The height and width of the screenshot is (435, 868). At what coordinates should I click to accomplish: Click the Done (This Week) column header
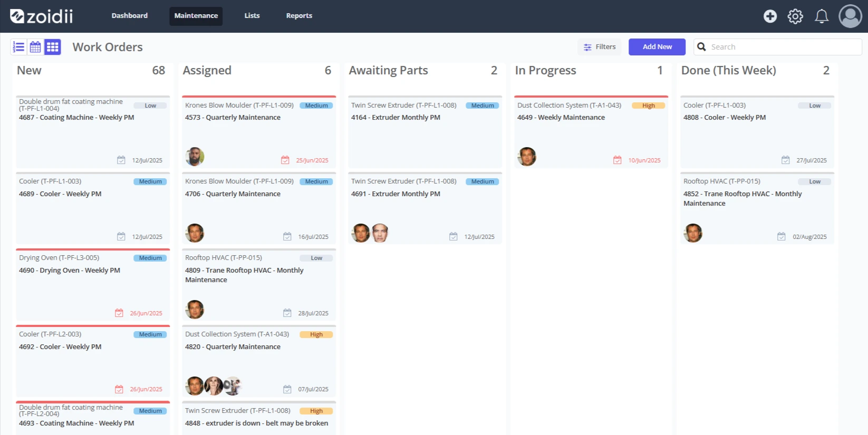coord(728,70)
